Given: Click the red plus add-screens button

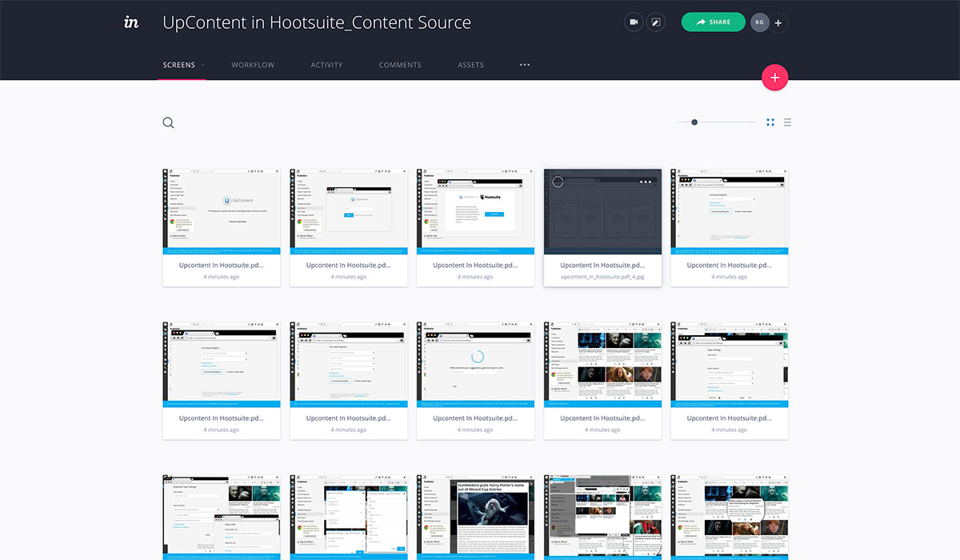Looking at the screenshot, I should tap(775, 78).
